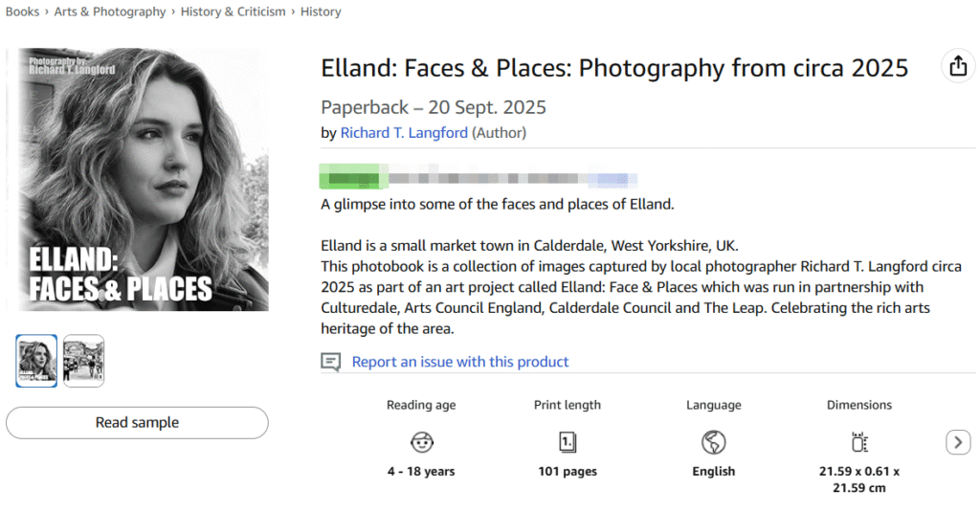Report an issue with this product

[x=460, y=362]
